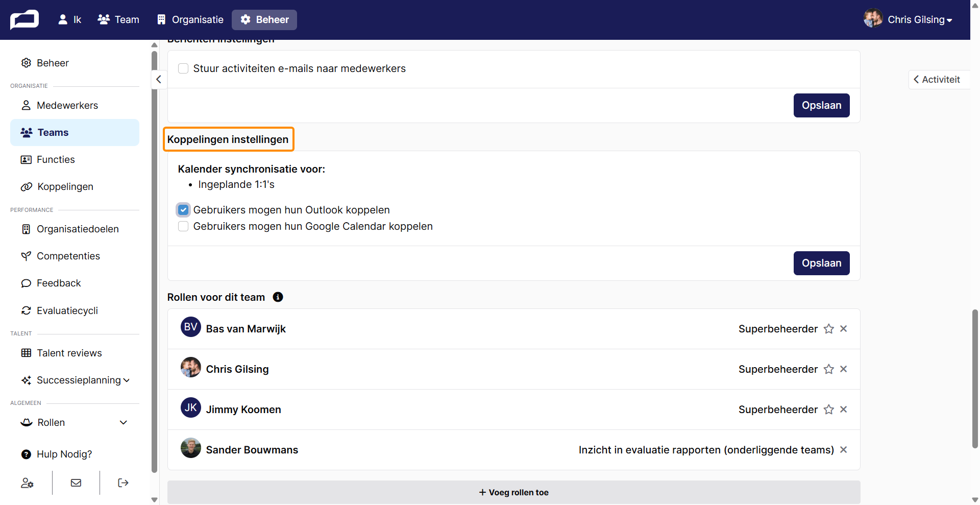Enable Google Calendar koppelen checkbox
Viewport: 980px width, 505px height.
pyautogui.click(x=183, y=226)
